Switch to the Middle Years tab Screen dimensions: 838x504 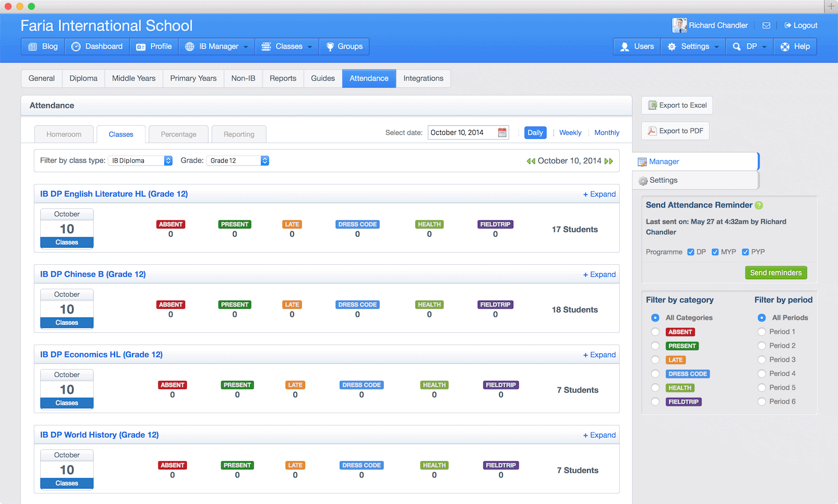pos(134,79)
